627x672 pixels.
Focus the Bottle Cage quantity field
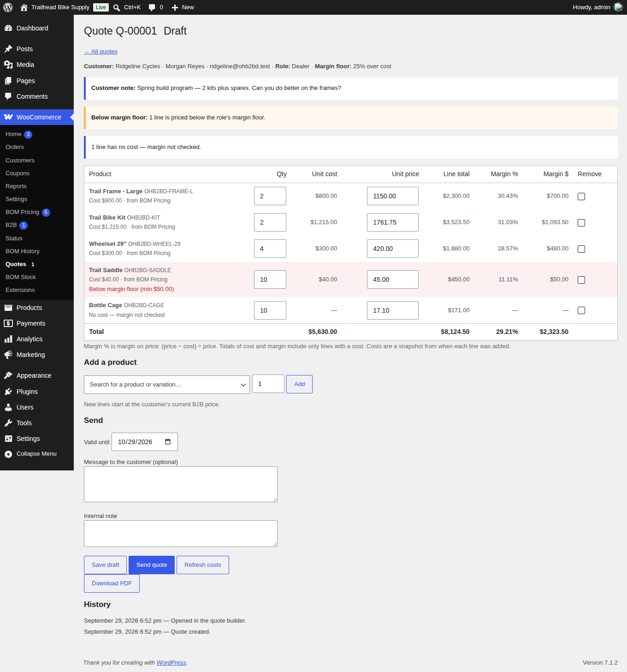270,310
